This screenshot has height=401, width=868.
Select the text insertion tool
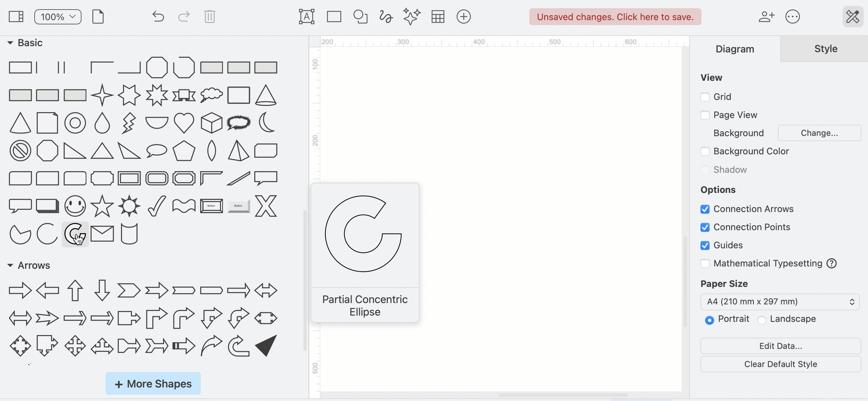(x=306, y=16)
